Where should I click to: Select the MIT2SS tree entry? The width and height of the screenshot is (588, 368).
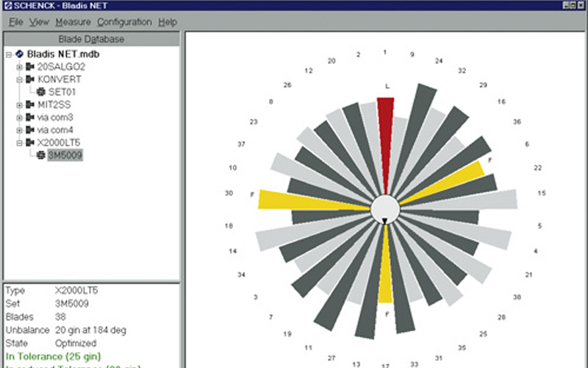[x=54, y=105]
